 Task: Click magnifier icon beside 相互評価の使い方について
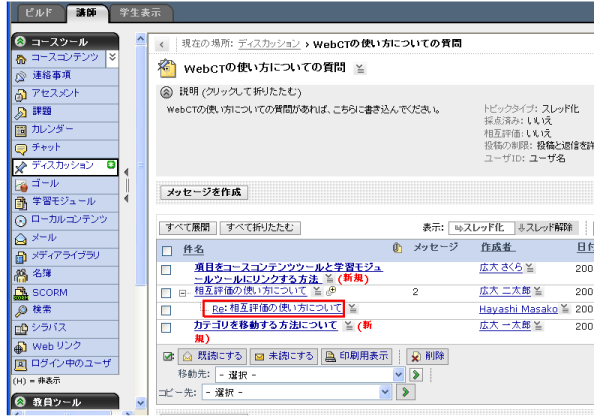(331, 291)
